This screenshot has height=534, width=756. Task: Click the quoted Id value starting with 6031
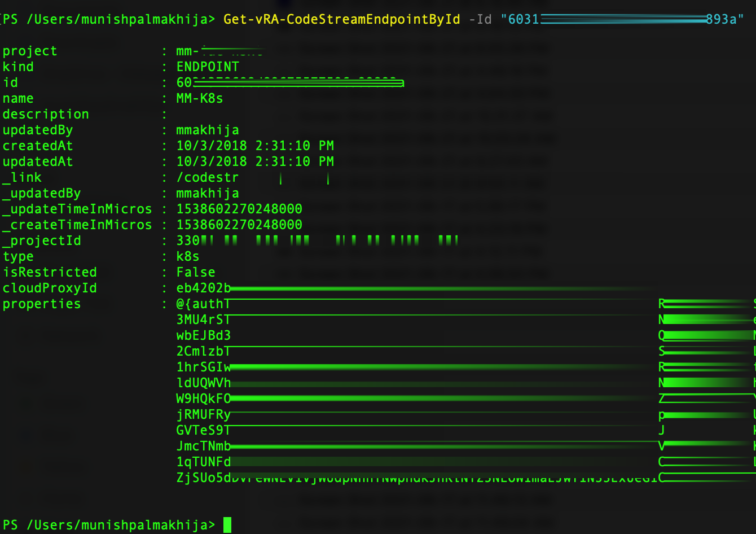click(622, 19)
